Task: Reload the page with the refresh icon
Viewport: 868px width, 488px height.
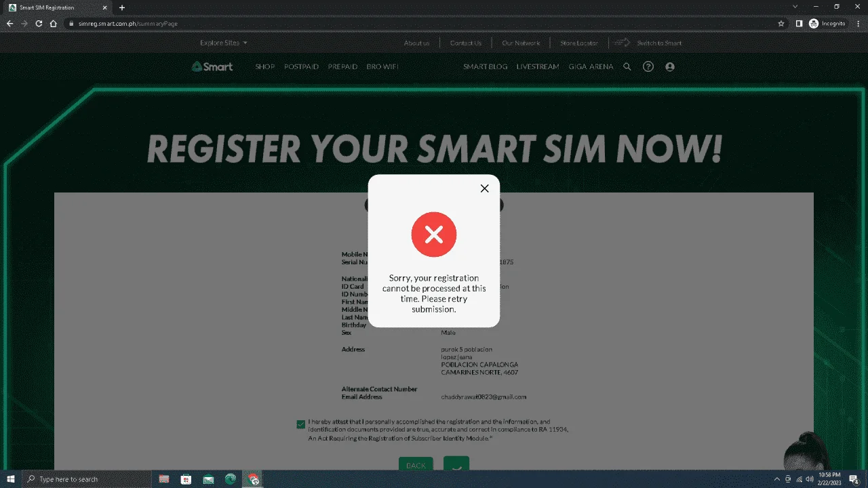Action: pos(39,23)
